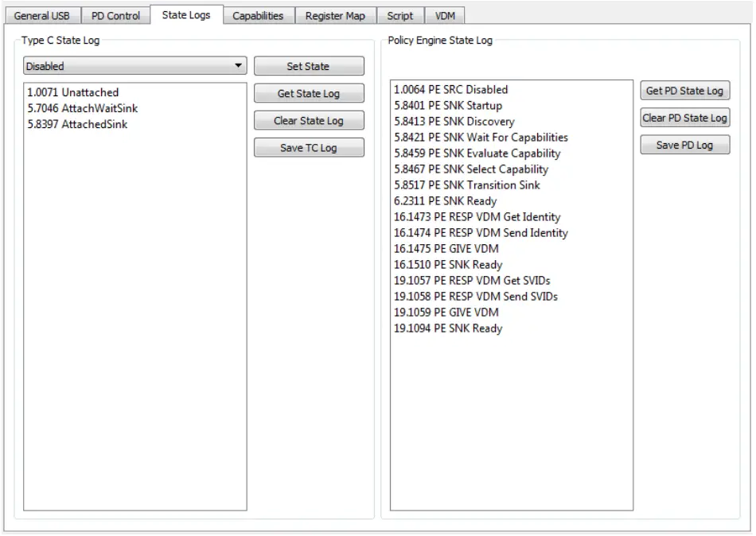756x536 pixels.
Task: Click the Set State button
Action: coord(309,66)
